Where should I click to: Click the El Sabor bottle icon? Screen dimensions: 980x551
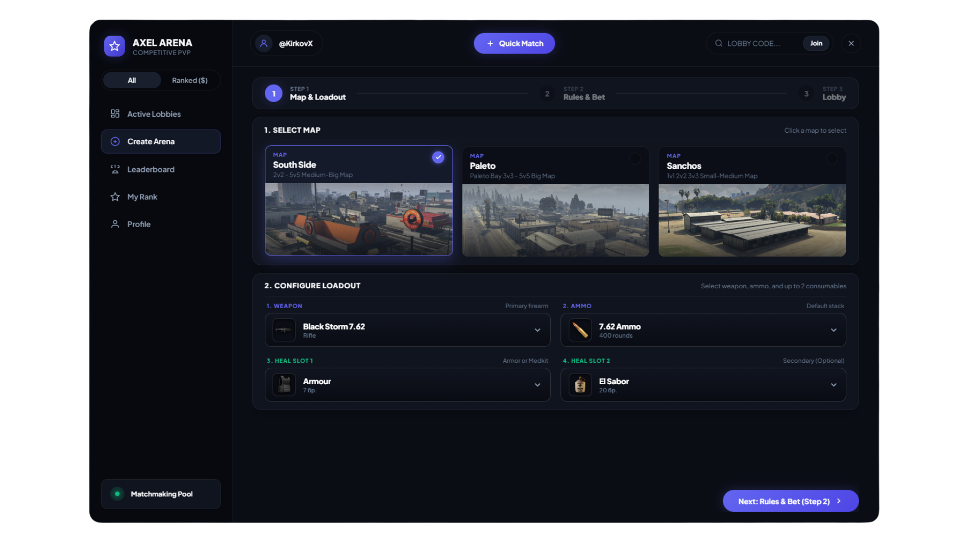(580, 385)
